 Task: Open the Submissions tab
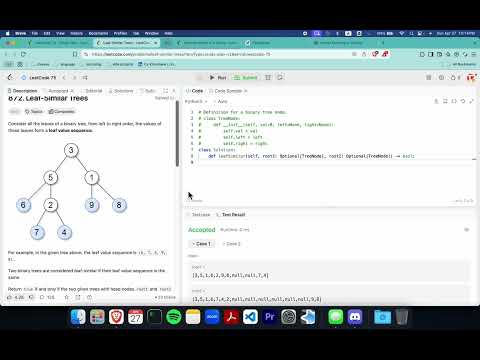pos(148,91)
